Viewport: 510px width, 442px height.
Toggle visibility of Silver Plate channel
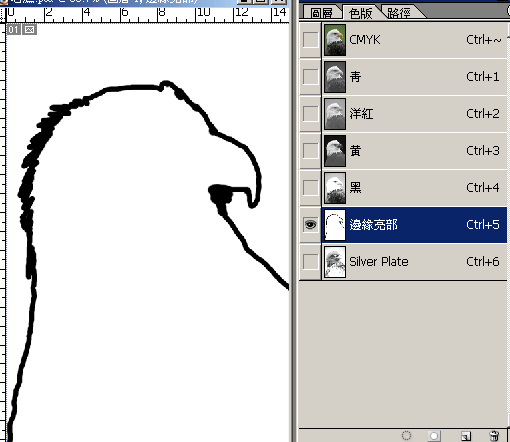point(310,262)
